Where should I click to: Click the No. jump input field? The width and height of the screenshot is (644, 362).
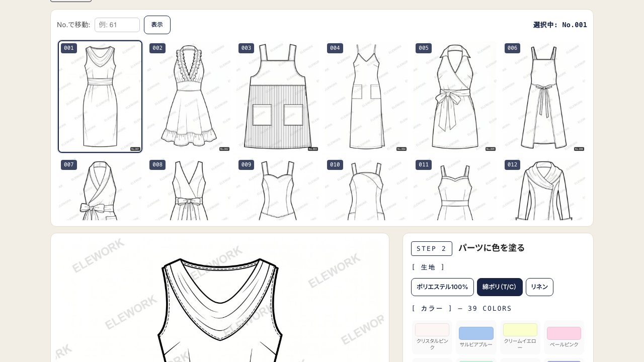coord(117,25)
